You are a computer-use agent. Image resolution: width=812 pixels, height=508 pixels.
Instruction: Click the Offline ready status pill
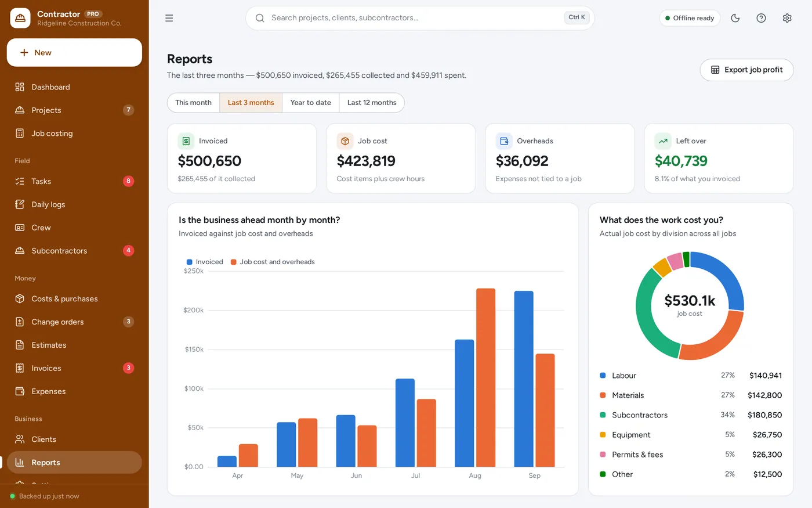pyautogui.click(x=690, y=18)
